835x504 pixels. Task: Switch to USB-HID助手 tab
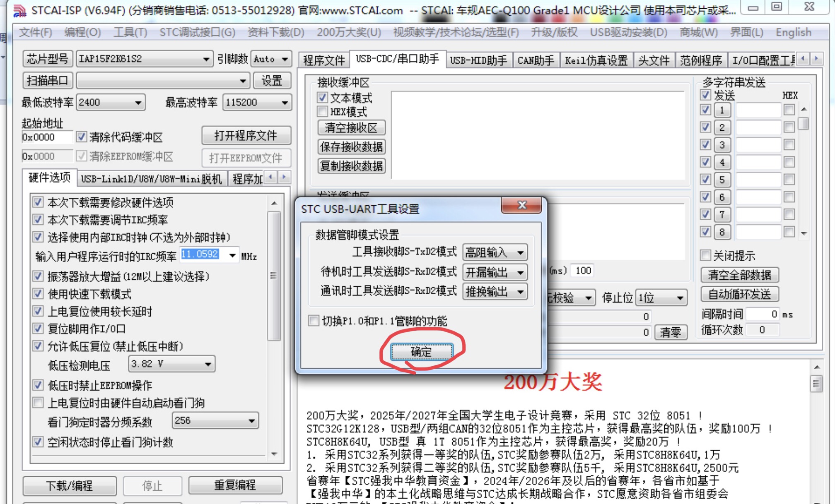click(478, 61)
